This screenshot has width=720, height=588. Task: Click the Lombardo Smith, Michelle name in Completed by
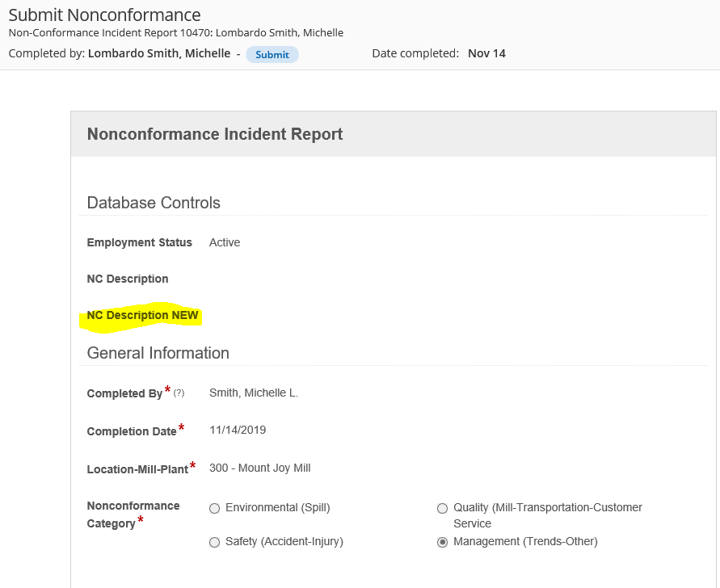point(158,54)
